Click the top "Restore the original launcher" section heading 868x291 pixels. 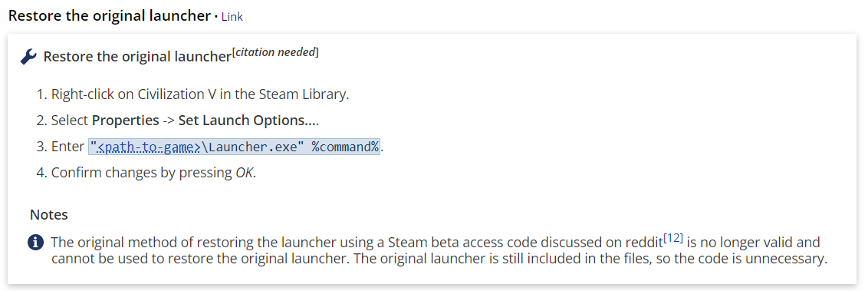[110, 15]
